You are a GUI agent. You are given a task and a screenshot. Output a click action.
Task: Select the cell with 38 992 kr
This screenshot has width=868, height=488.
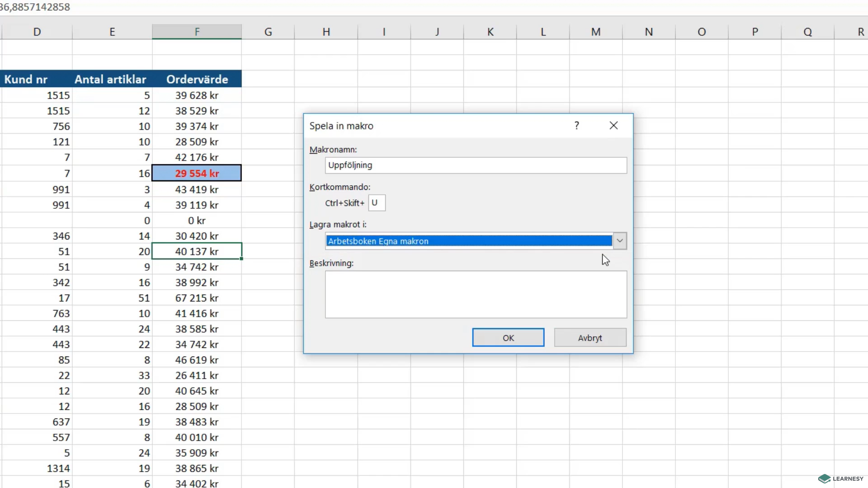(197, 282)
